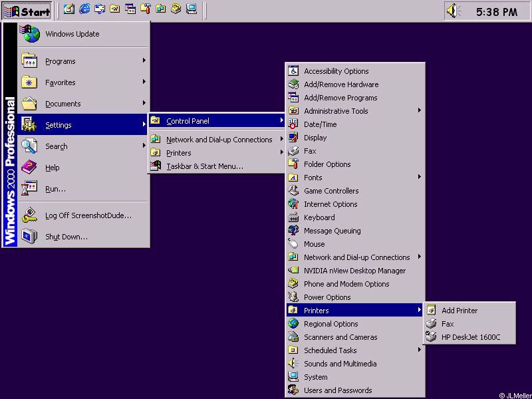Launch Show Desktop from Quick Launch
The height and width of the screenshot is (399, 532).
click(69, 9)
